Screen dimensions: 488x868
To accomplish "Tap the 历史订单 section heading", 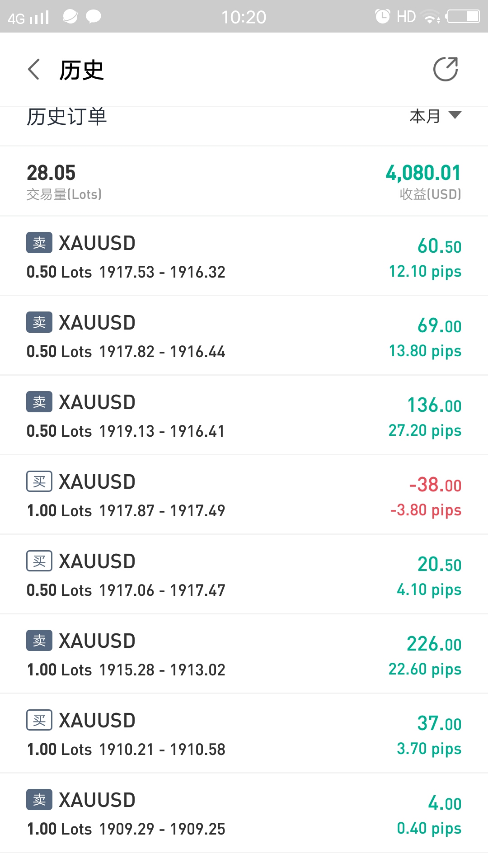I will coord(66,117).
